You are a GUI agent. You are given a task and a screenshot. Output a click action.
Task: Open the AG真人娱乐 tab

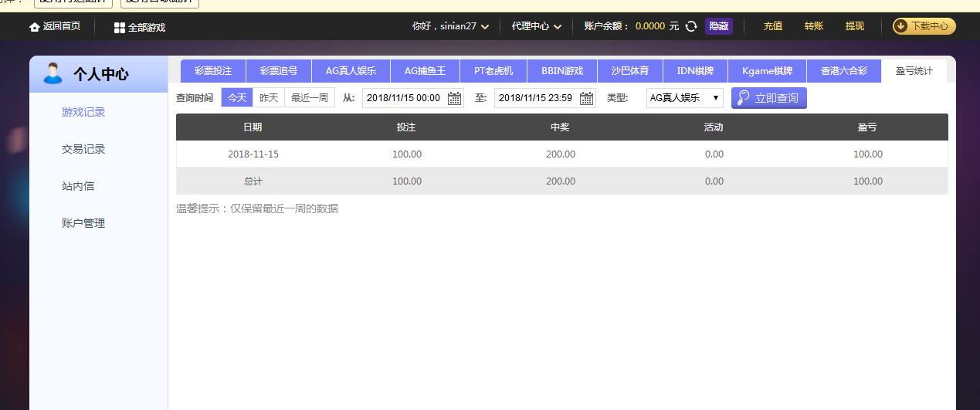351,71
